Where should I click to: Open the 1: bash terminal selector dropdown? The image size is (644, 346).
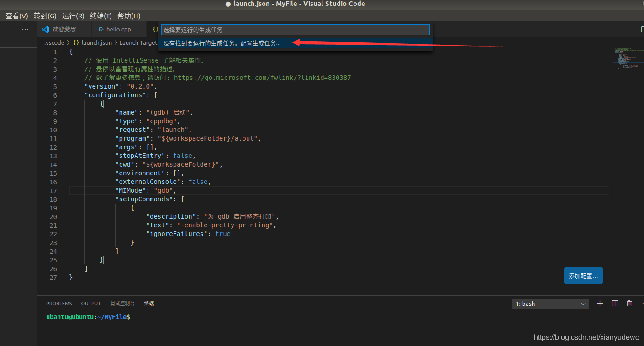click(x=550, y=304)
